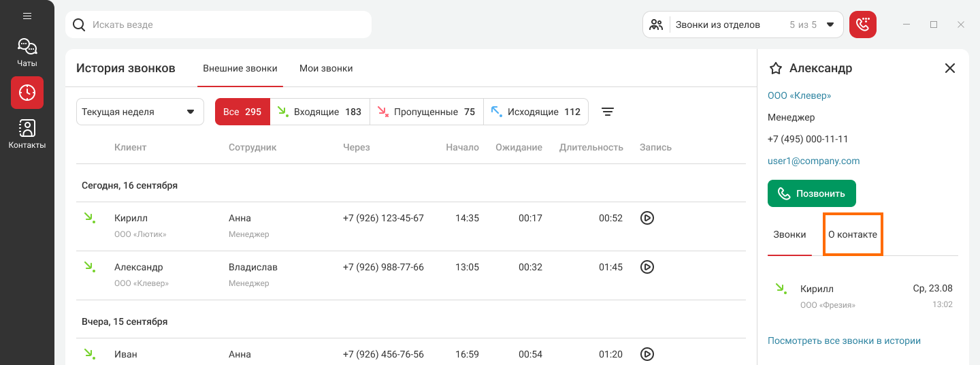This screenshot has width=980, height=365.
Task: Open the hamburger menu in sidebar
Action: click(x=27, y=16)
